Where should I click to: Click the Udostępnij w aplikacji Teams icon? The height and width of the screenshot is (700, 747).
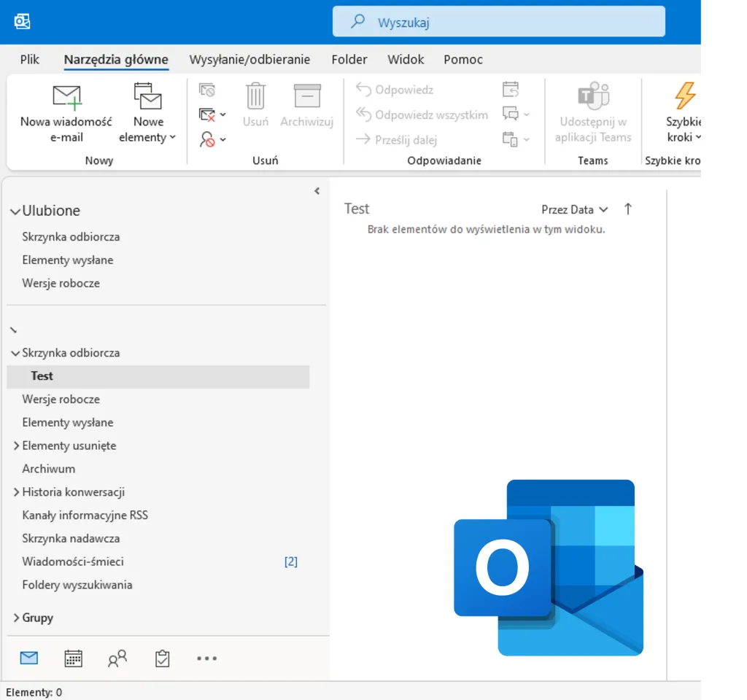tap(593, 96)
